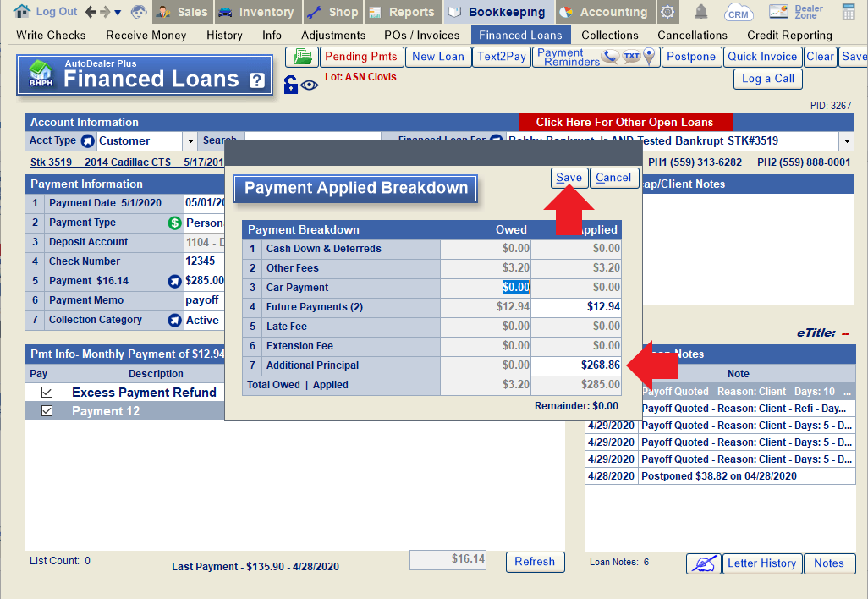Toggle the blue padlock icon
868x599 pixels.
click(x=291, y=85)
